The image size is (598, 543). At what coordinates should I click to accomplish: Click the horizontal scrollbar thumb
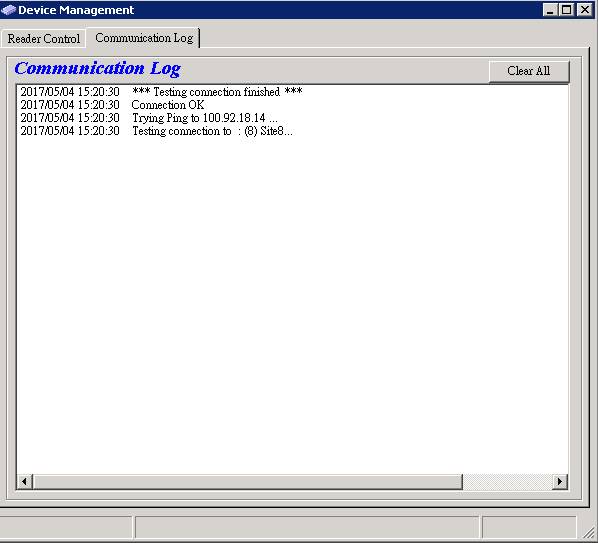click(x=248, y=482)
